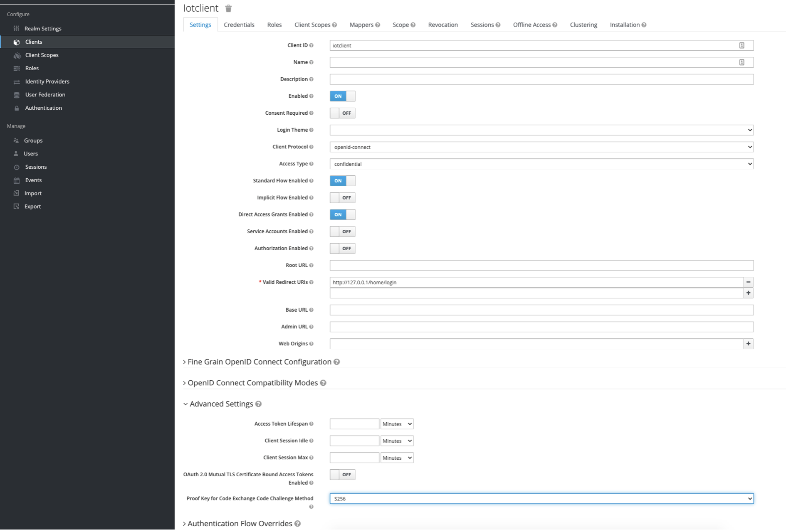Image resolution: width=786 pixels, height=532 pixels.
Task: Open the Access Type dropdown
Action: [541, 164]
